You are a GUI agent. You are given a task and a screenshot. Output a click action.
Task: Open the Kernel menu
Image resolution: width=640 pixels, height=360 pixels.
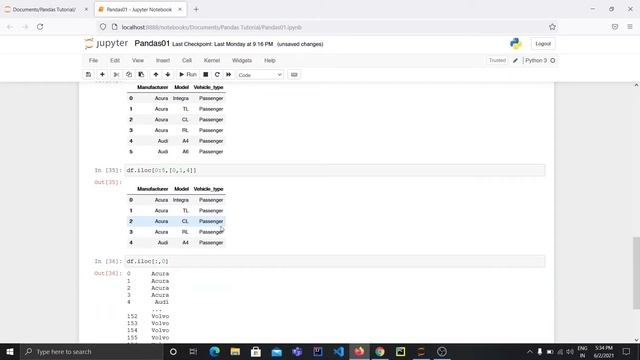click(x=212, y=60)
